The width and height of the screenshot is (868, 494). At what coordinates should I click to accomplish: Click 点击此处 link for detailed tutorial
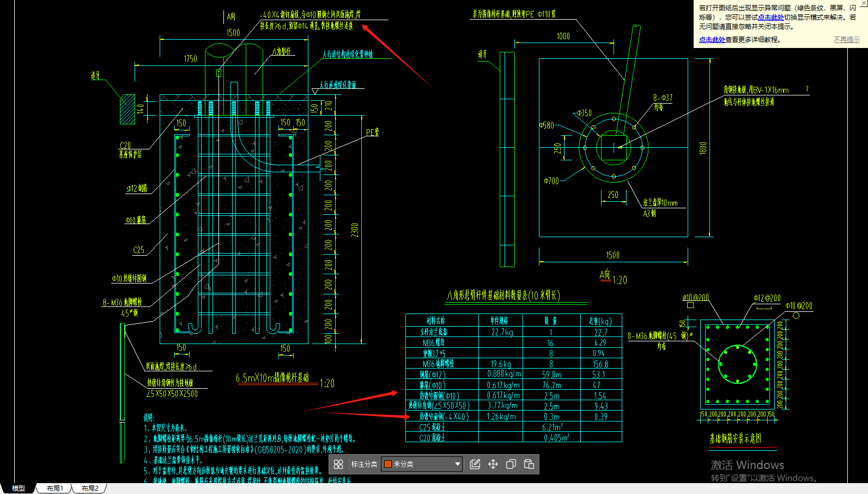pyautogui.click(x=712, y=40)
